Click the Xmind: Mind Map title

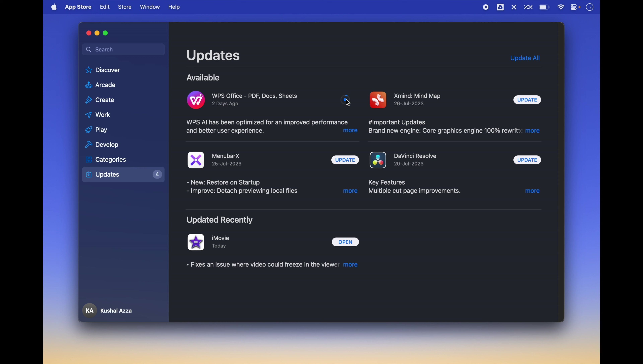click(417, 96)
